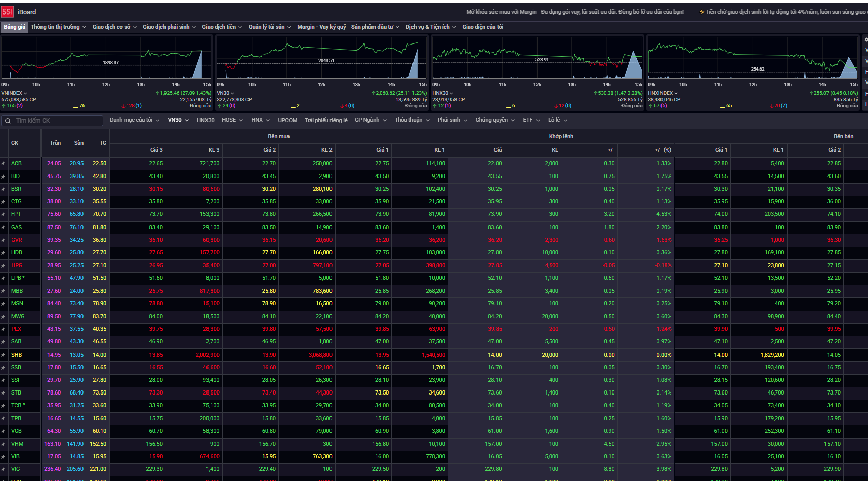Expand the Giao dịch cơ sở menu
This screenshot has width=868, height=481.
pos(114,27)
